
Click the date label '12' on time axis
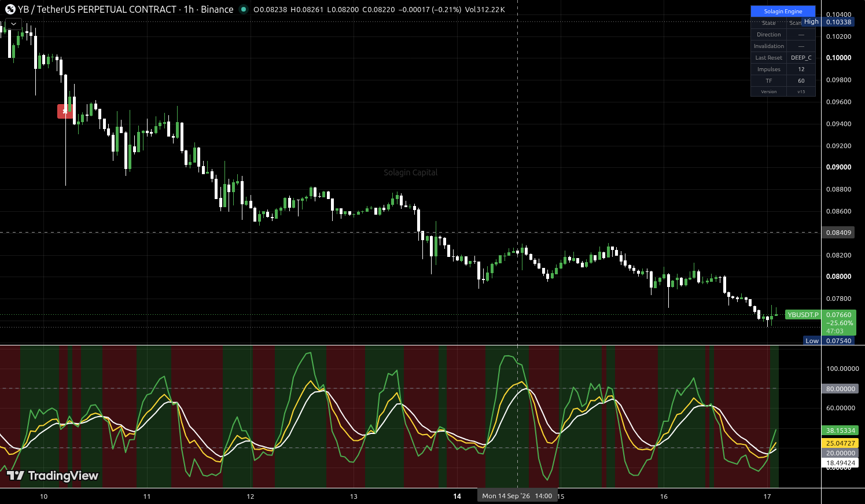point(251,496)
